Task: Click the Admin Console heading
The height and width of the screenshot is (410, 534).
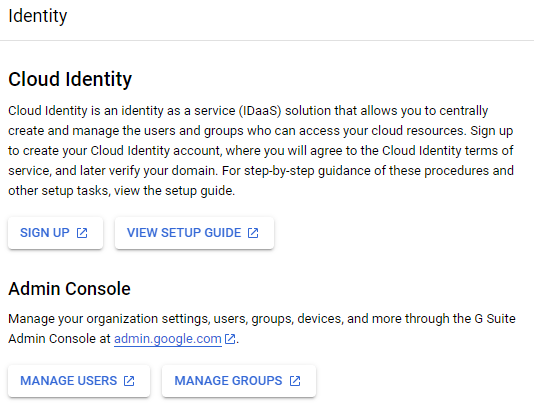Action: 69,289
